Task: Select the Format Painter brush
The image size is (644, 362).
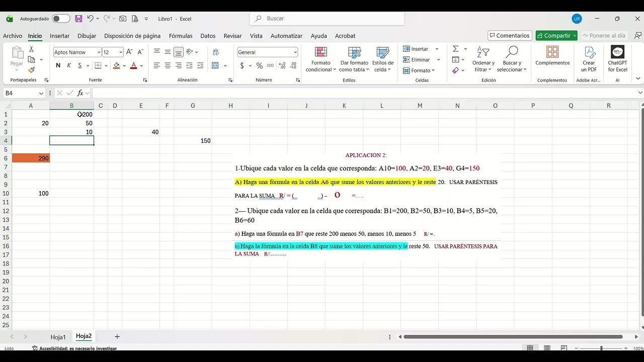Action: 31,70
